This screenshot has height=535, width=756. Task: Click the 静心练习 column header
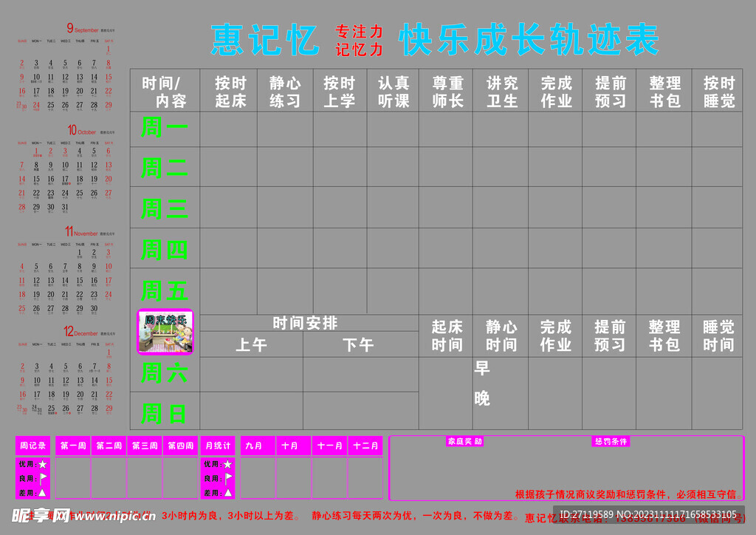285,91
